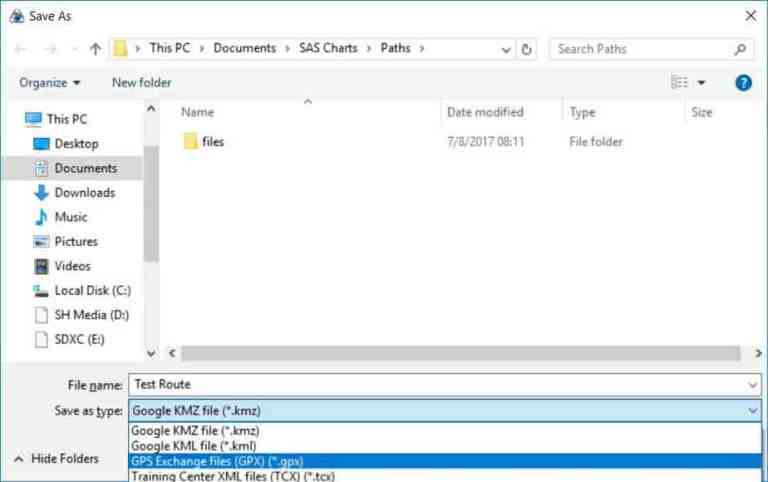Click the Back navigation arrow
Image resolution: width=768 pixels, height=482 pixels.
pyautogui.click(x=21, y=48)
